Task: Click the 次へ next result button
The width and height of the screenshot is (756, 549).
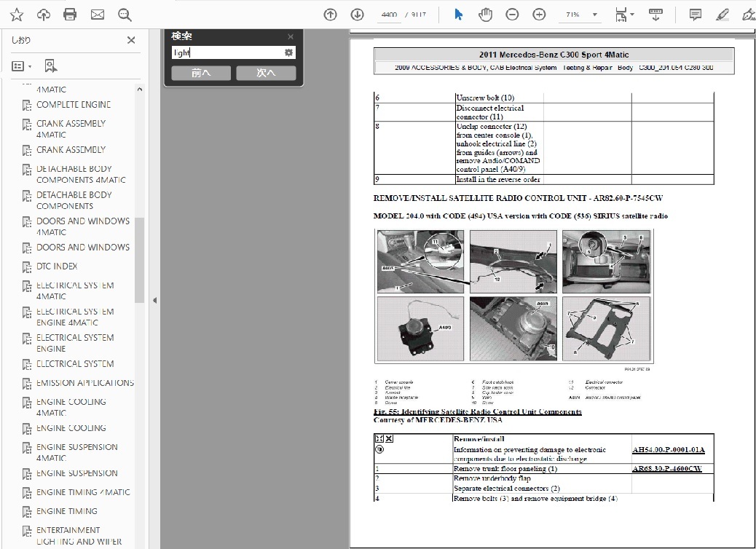Action: (266, 73)
